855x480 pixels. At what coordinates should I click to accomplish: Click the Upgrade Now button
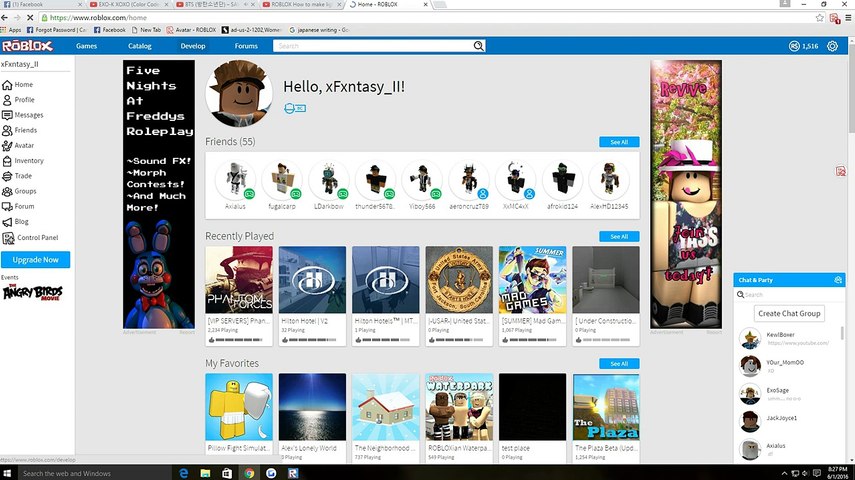pyautogui.click(x=35, y=260)
